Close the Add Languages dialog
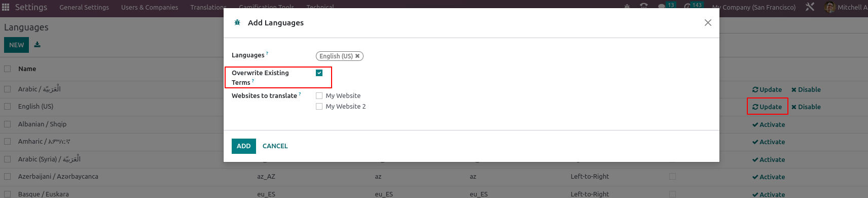The height and width of the screenshot is (198, 868). point(708,23)
